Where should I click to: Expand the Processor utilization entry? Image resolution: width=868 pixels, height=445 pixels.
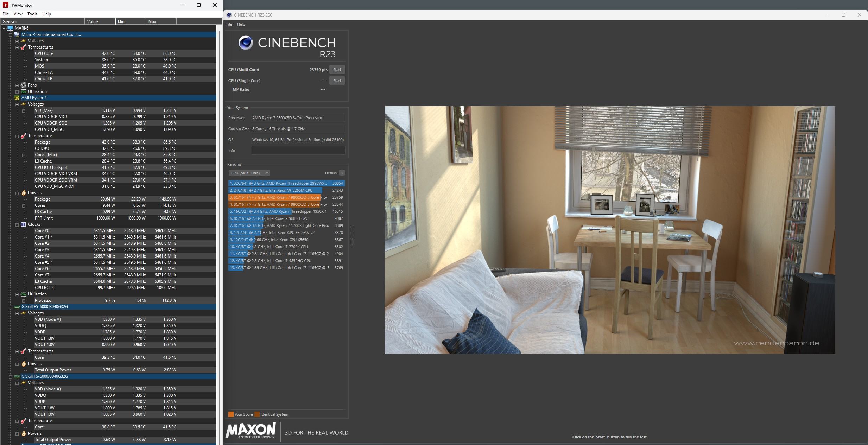point(24,300)
